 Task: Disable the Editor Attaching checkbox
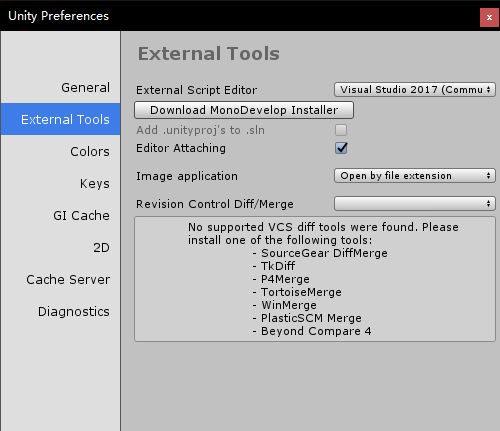coord(341,148)
